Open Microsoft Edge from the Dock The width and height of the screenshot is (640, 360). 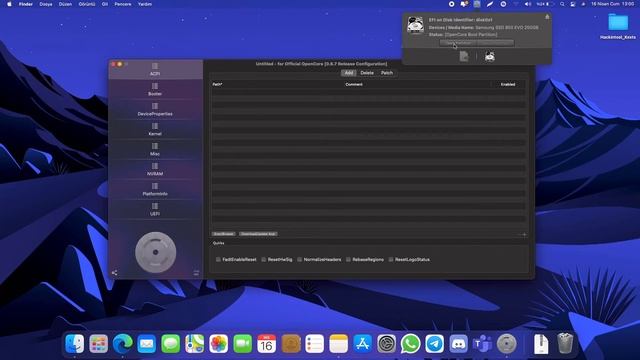122,344
